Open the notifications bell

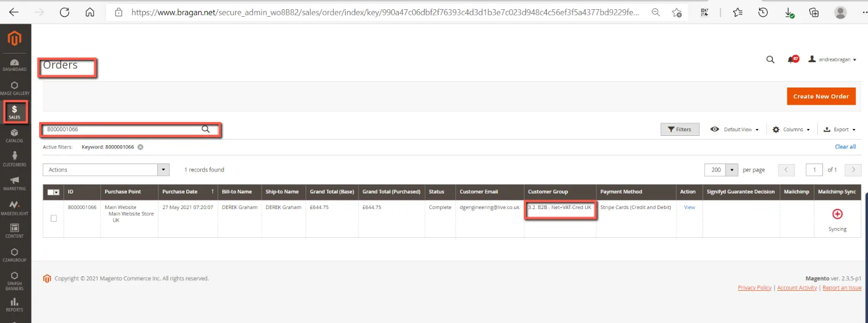click(792, 59)
